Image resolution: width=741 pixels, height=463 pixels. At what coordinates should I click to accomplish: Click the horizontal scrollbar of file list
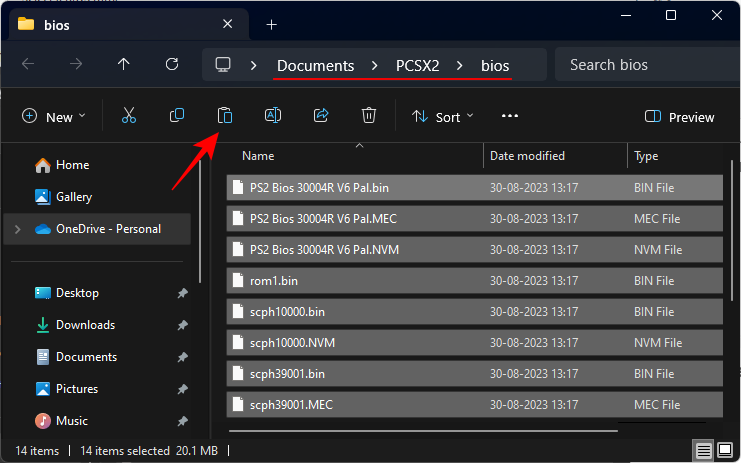point(423,431)
